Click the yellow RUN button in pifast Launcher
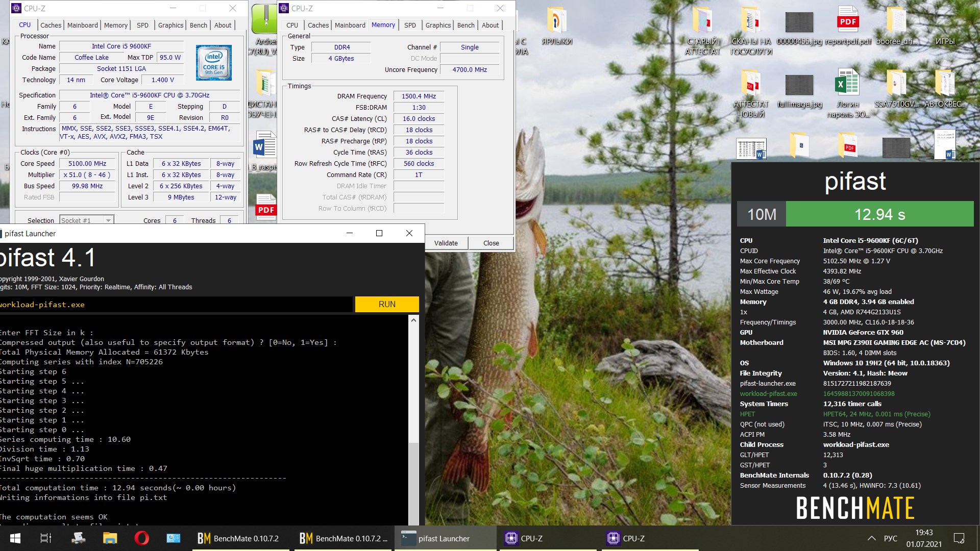This screenshot has height=551, width=980. [387, 304]
